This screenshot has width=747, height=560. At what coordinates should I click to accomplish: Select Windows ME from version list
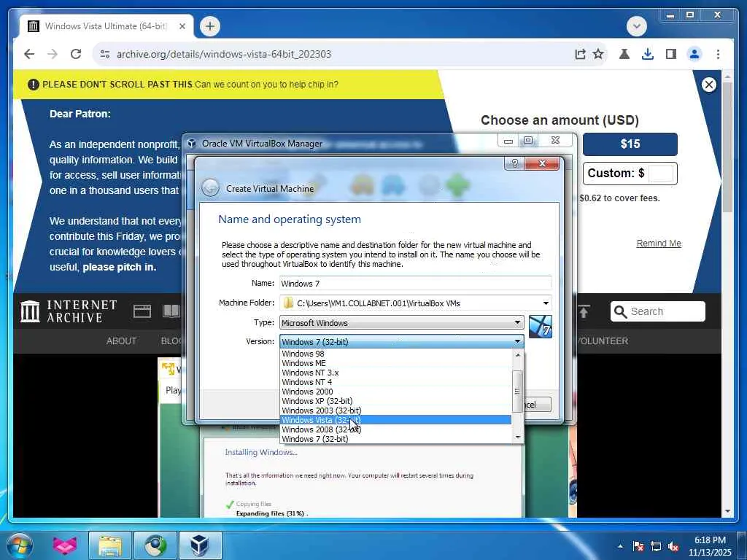tap(395, 363)
